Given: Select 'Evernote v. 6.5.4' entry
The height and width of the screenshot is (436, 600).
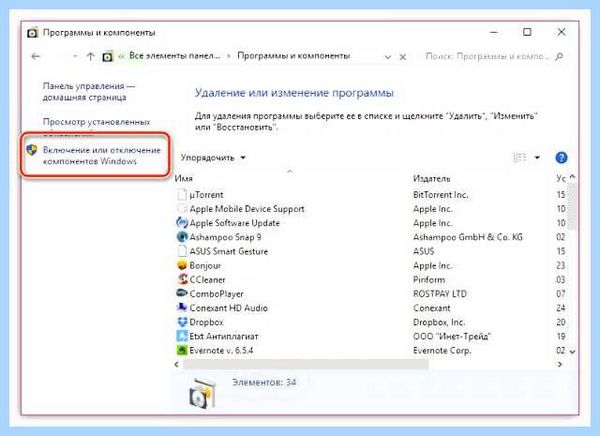Looking at the screenshot, I should 221,351.
